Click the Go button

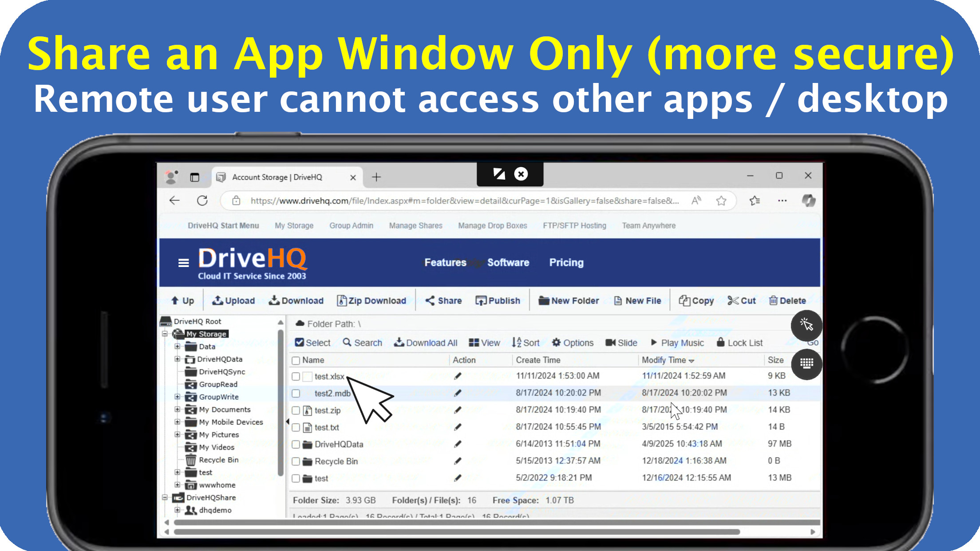tap(813, 342)
